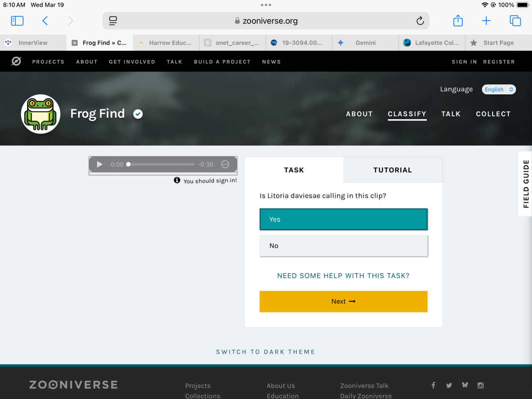
Task: Toggle the Safari sidebar icon
Action: pyautogui.click(x=17, y=21)
